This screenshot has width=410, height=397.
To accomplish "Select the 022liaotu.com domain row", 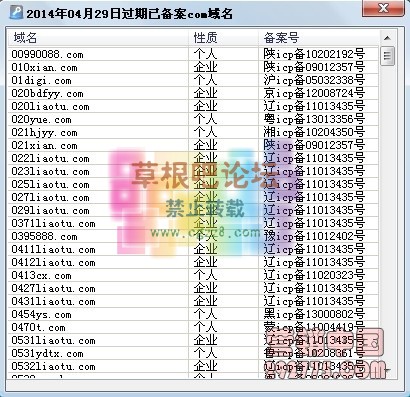I will click(193, 158).
